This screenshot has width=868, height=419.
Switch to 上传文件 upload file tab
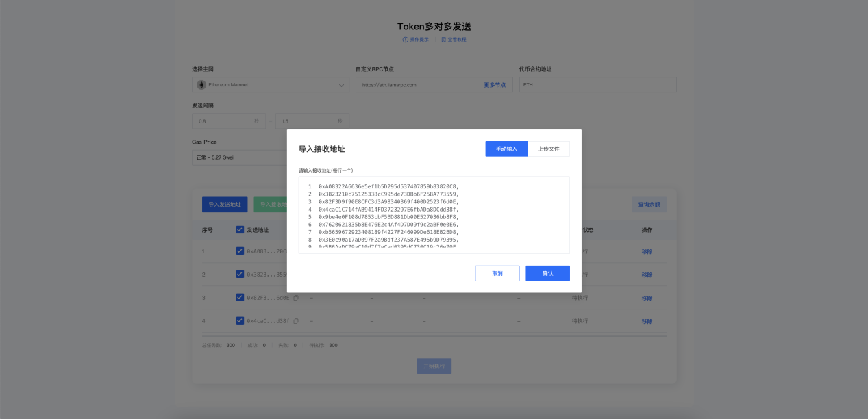pos(549,149)
